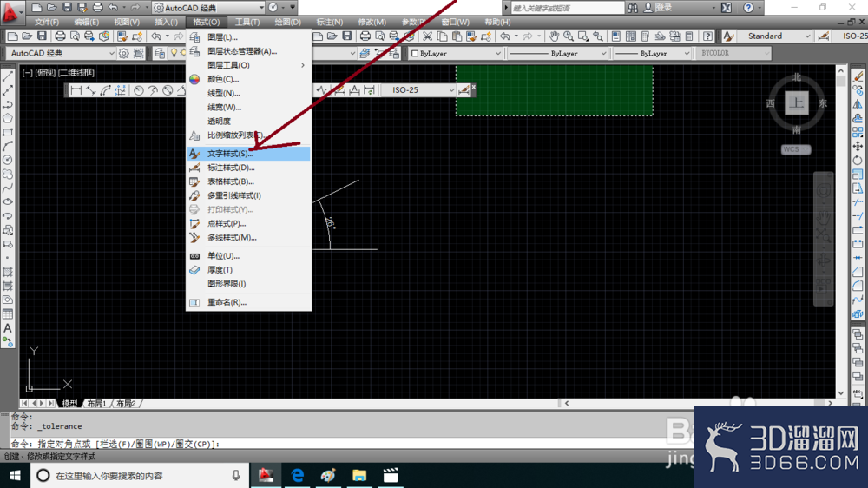Switch to the 布局2 layout tab
This screenshot has width=868, height=488.
[x=126, y=403]
